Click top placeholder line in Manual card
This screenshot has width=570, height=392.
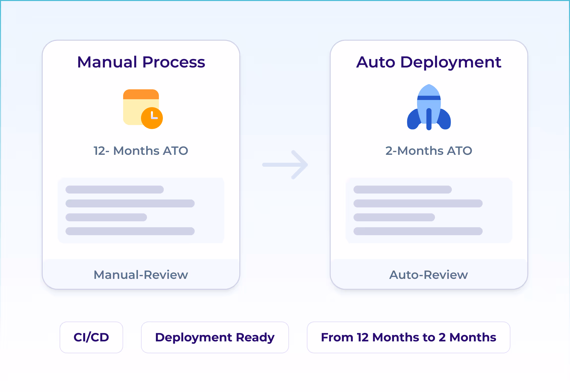[114, 190]
